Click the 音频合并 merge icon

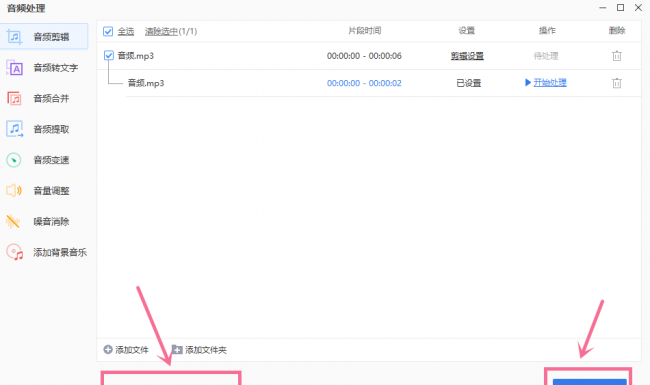pyautogui.click(x=14, y=99)
